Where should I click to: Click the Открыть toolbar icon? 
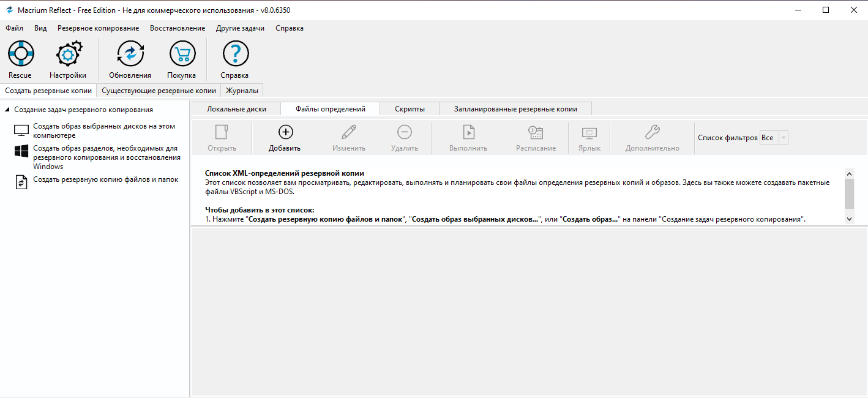click(222, 132)
